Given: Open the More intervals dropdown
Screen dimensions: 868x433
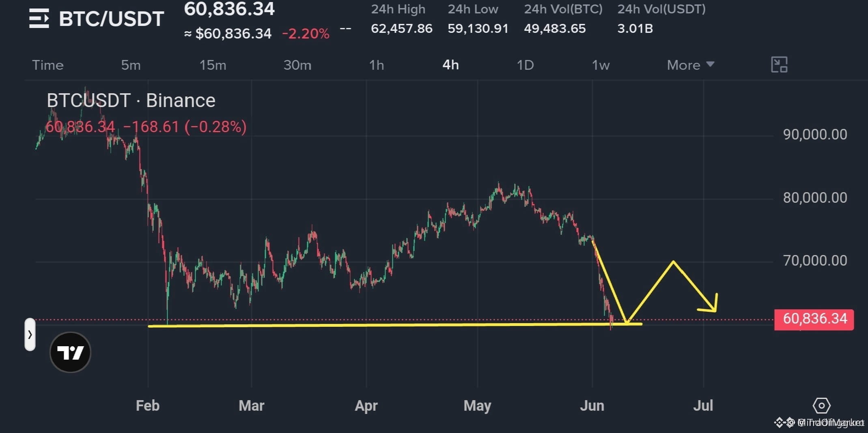Looking at the screenshot, I should pyautogui.click(x=691, y=65).
